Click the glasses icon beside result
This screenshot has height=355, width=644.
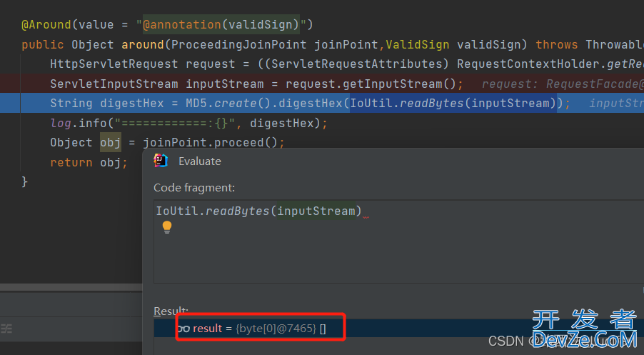click(183, 329)
